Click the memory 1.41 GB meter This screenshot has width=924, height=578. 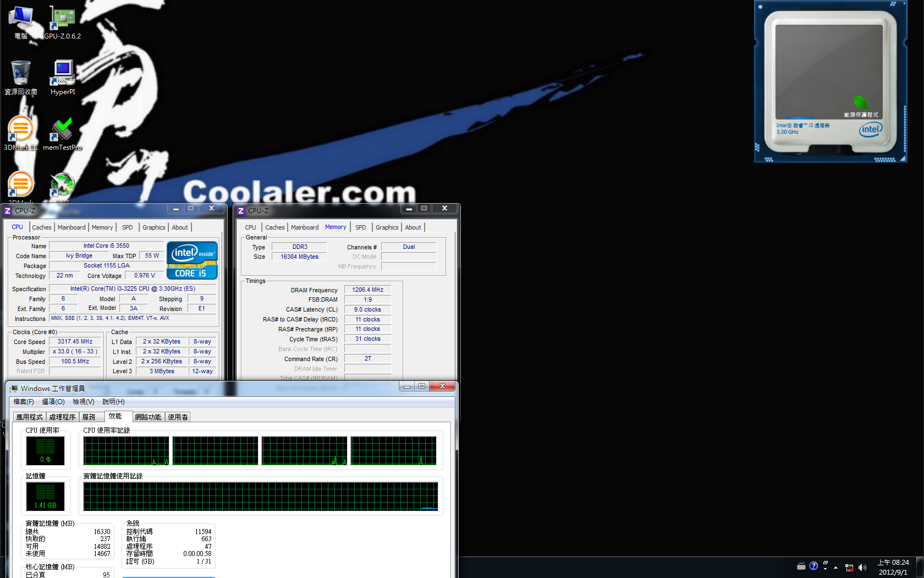point(46,497)
